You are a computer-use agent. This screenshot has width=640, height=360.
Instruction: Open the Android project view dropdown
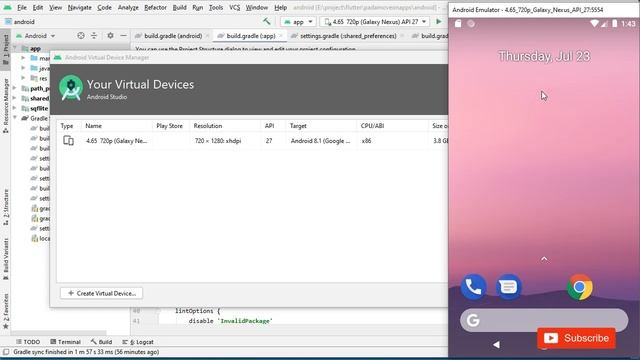(x=36, y=36)
